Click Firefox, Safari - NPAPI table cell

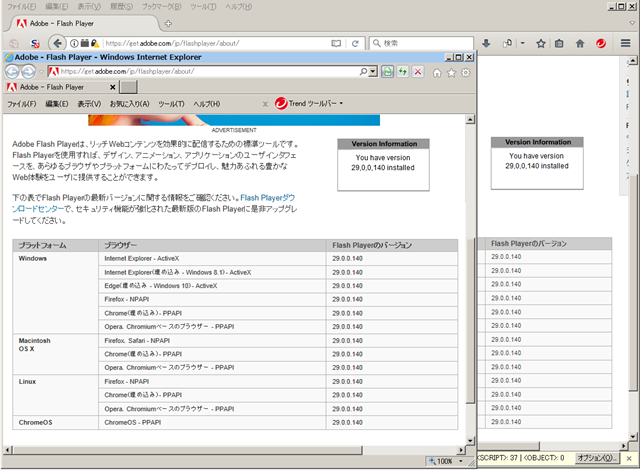point(212,341)
